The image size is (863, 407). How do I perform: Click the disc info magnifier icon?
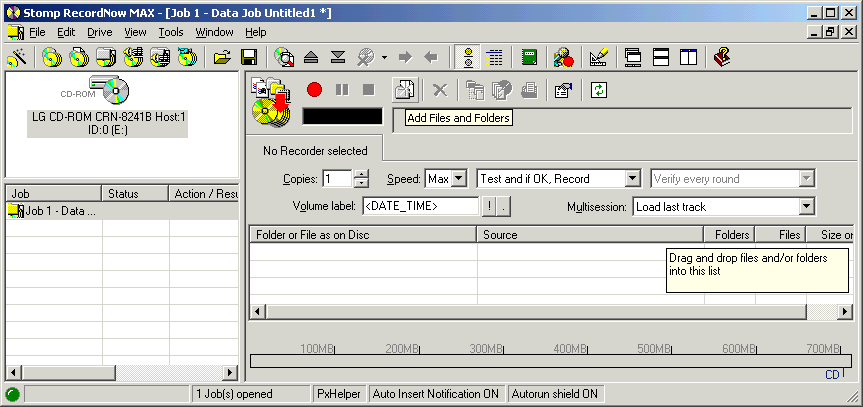click(x=284, y=57)
